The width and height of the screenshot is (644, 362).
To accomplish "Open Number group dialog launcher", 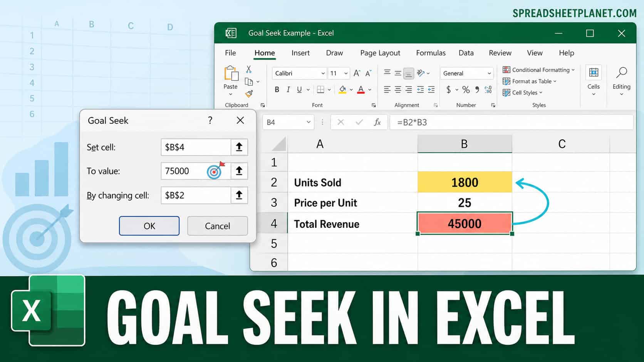I will point(493,105).
